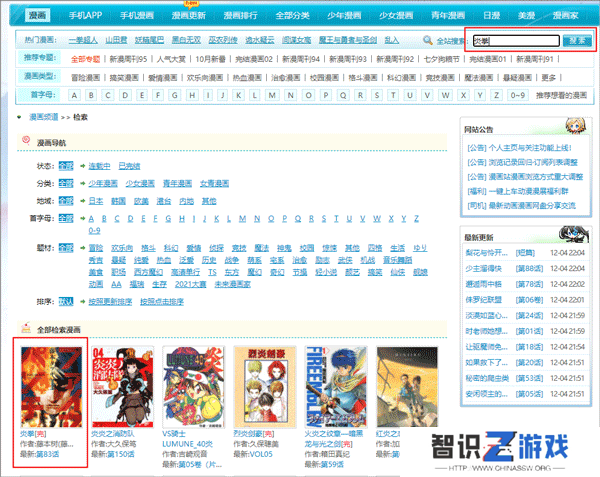Viewport: 600px width, 477px height.
Task: Select 全部 in the 题材 filter row
Action: tap(66, 248)
